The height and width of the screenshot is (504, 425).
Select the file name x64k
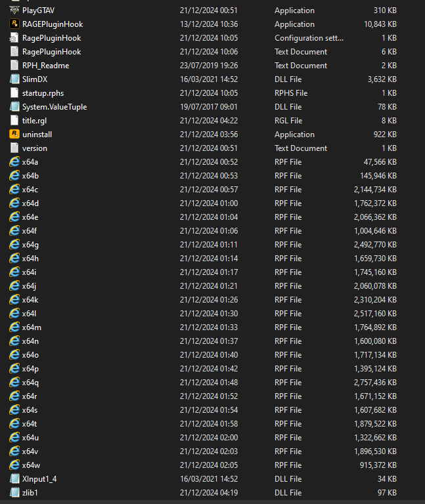(30, 300)
